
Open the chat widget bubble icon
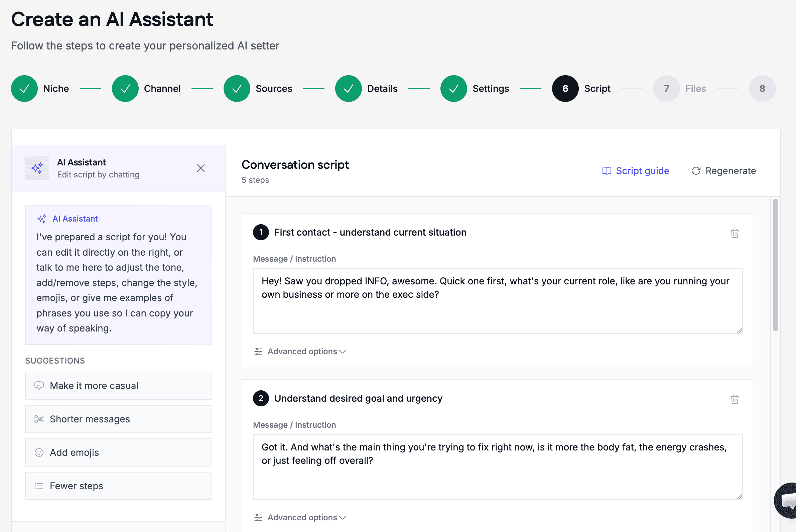pos(787,500)
